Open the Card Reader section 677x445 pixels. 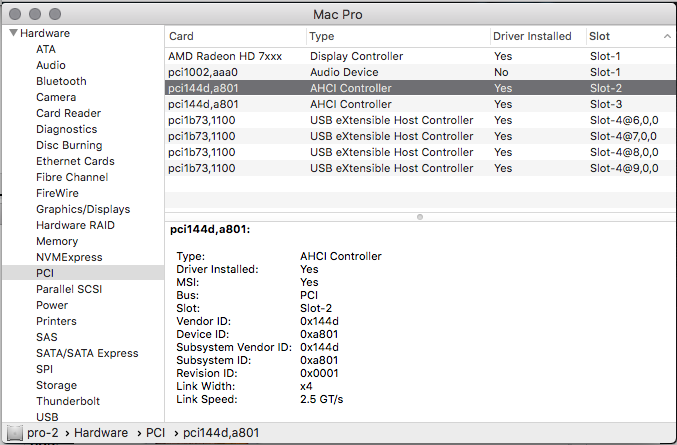(69, 113)
